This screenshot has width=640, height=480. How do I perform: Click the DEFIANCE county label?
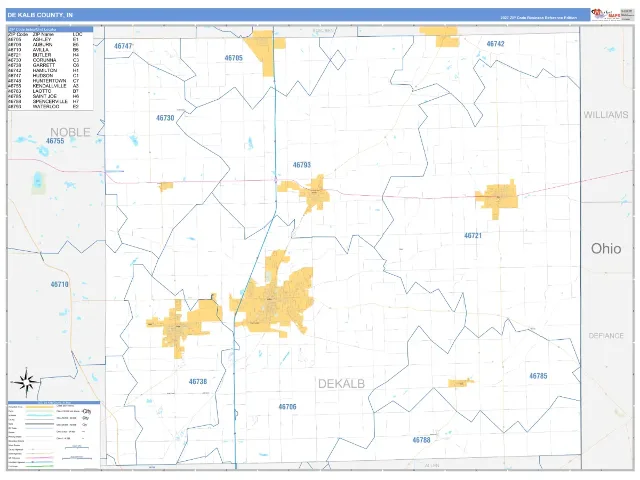606,336
